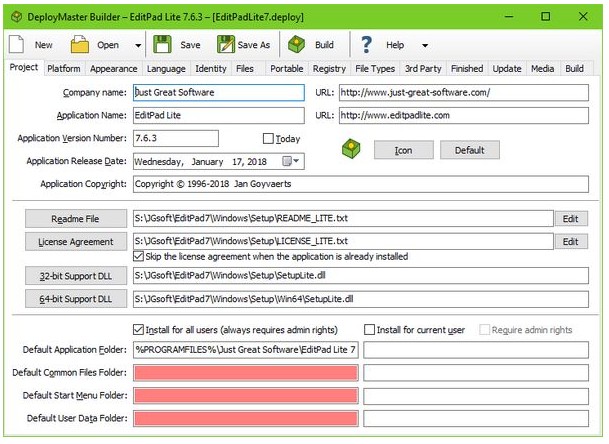Click the Build toolbar label
Viewport: 609px width, 444px height.
(324, 45)
